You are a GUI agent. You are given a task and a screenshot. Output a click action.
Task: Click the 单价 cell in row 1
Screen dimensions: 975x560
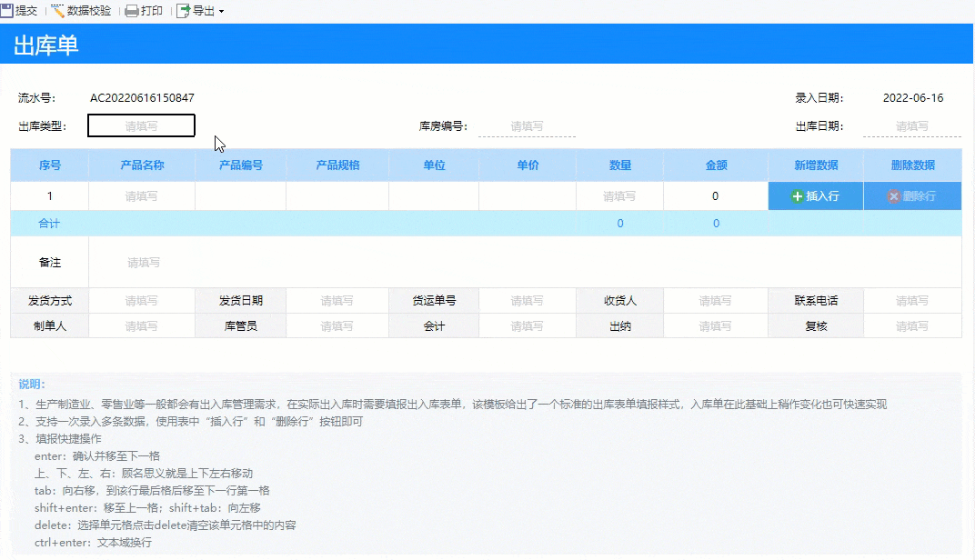528,196
